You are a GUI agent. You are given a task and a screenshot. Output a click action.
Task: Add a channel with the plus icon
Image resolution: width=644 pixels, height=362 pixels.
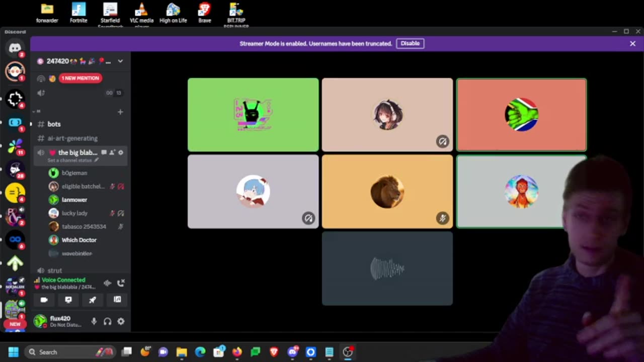click(x=120, y=112)
